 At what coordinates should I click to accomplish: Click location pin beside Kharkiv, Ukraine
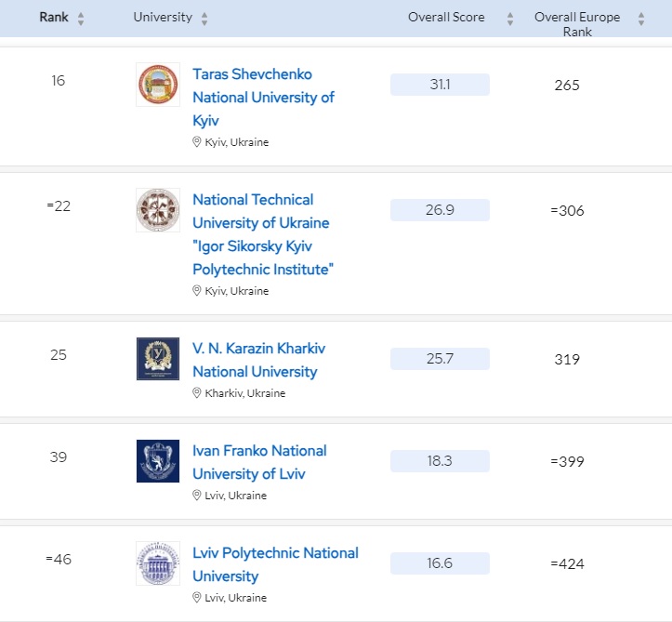197,393
